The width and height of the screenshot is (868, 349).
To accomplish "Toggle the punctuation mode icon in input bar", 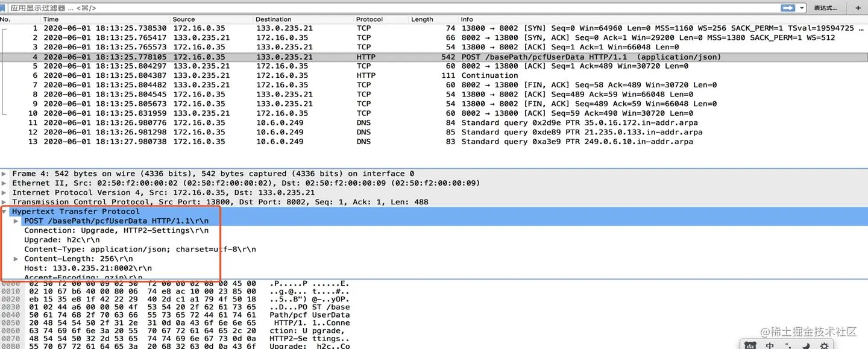I will [x=788, y=345].
